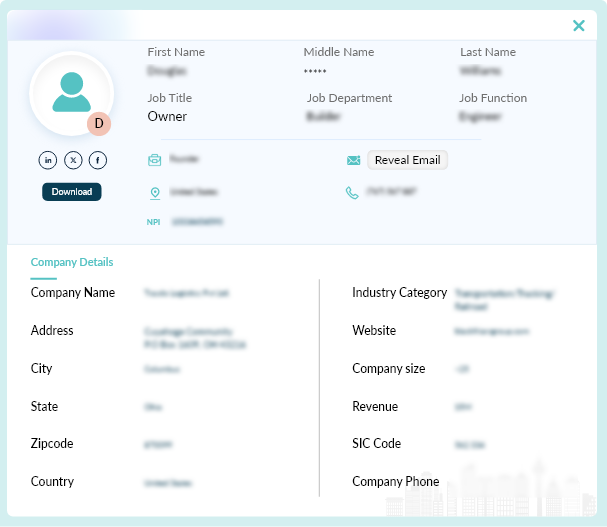
Task: Click the profile avatar picture
Action: pos(70,92)
